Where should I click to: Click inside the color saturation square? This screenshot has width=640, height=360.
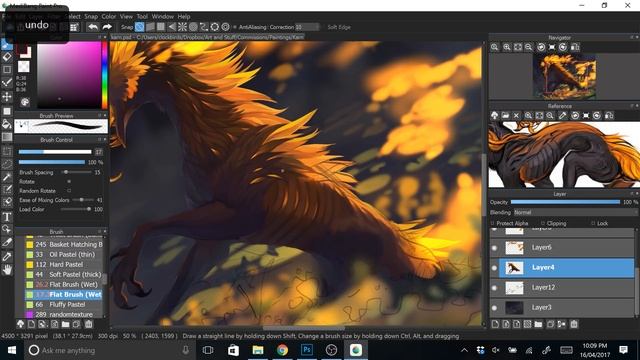69,75
